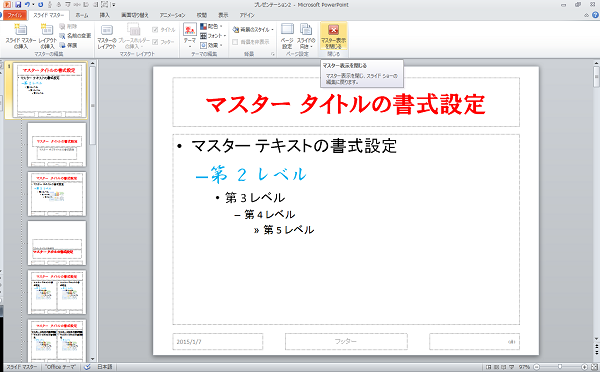Start Slide Show from status bar icon
The width and height of the screenshot is (600, 372).
click(x=512, y=367)
